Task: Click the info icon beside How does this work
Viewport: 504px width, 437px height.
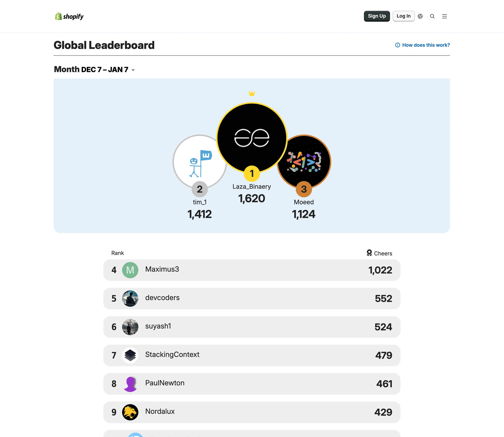Action: pyautogui.click(x=397, y=45)
